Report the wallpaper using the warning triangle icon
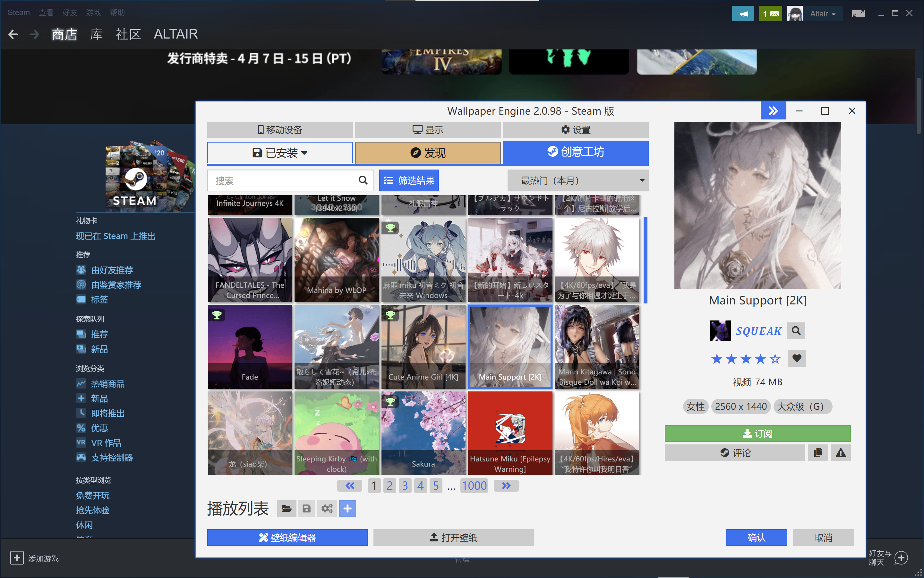This screenshot has height=578, width=924. click(x=841, y=453)
